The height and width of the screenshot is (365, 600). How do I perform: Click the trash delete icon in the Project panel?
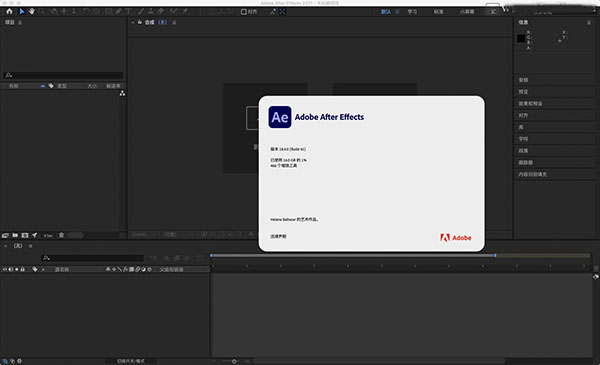pos(61,235)
